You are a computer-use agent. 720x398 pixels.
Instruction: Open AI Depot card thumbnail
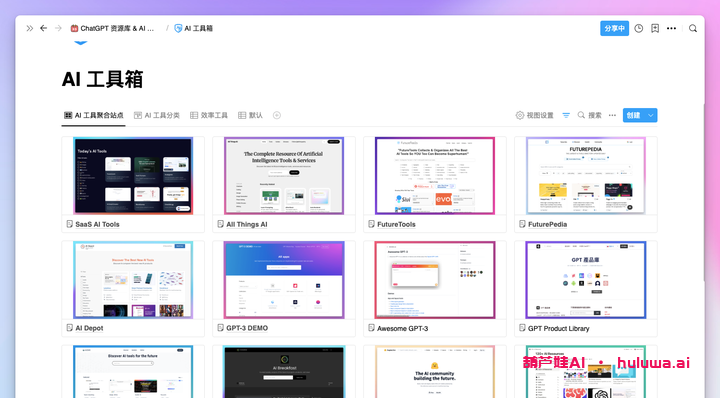[133, 280]
